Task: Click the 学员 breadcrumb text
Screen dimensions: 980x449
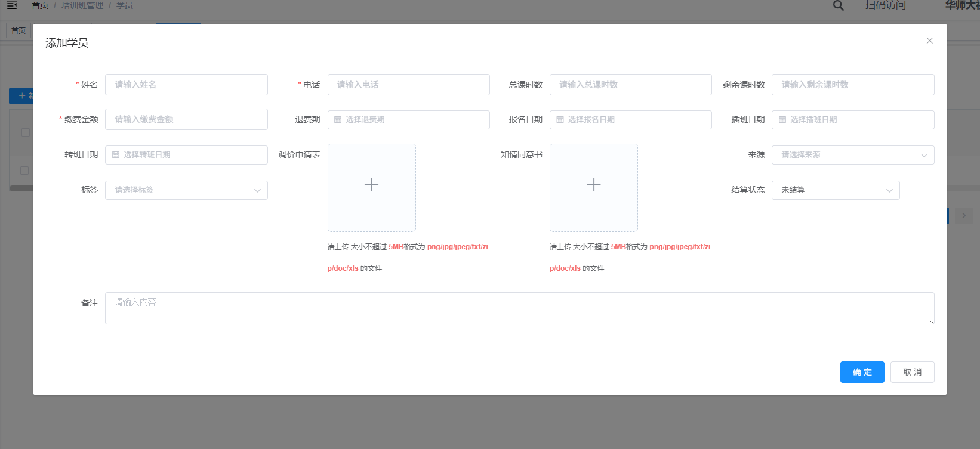Action: pyautogui.click(x=125, y=5)
